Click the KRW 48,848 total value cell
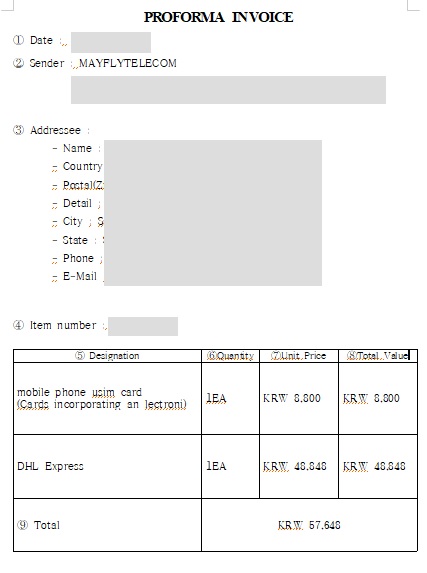427x573 pixels. pos(378,466)
